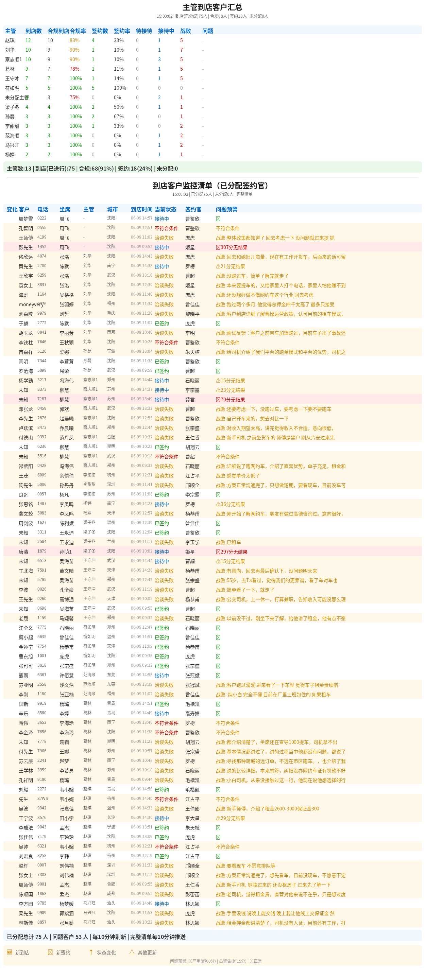Click the green status icon in 闫明's row
425x980 pixels.
218,362
